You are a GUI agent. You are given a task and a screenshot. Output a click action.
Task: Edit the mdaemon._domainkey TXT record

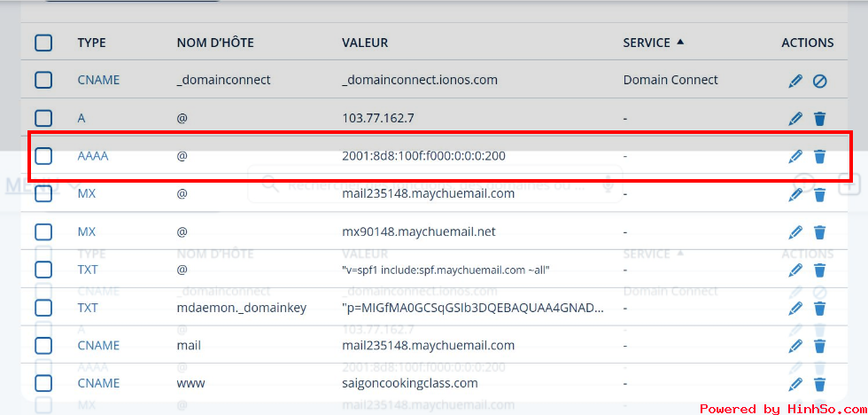pos(795,308)
